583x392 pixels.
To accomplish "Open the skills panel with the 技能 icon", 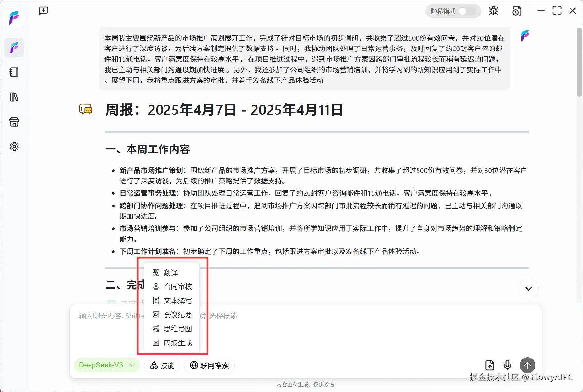I will pyautogui.click(x=162, y=365).
